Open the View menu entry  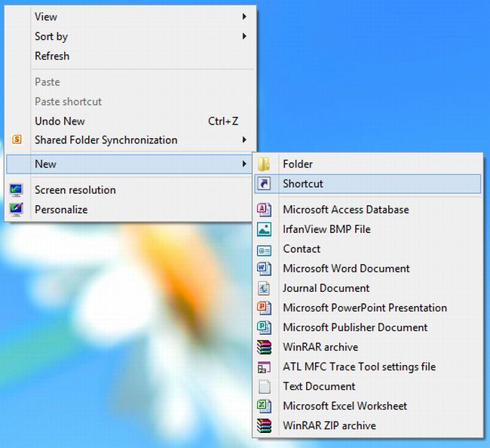[130, 17]
